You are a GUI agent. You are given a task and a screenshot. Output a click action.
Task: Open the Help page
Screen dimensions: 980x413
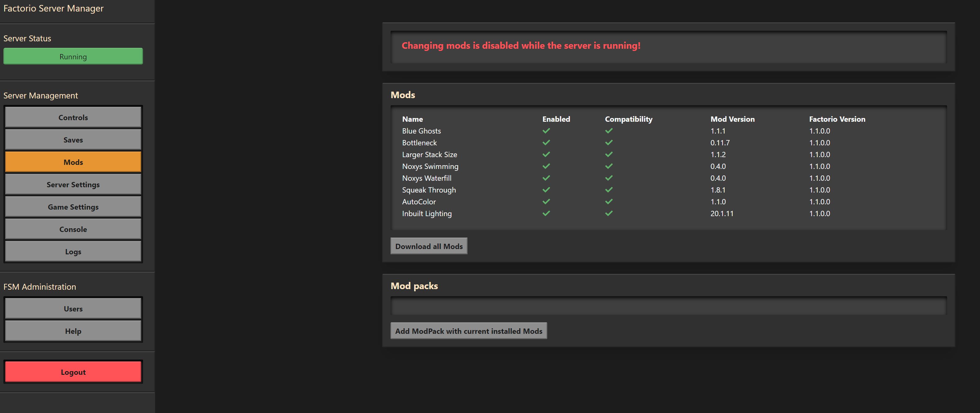pos(73,331)
